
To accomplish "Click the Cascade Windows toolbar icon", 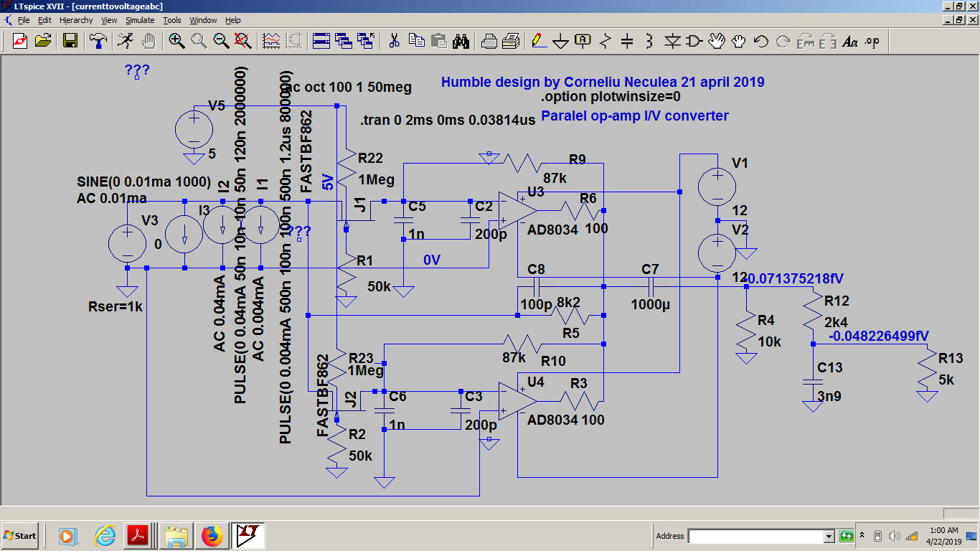I will 343,41.
